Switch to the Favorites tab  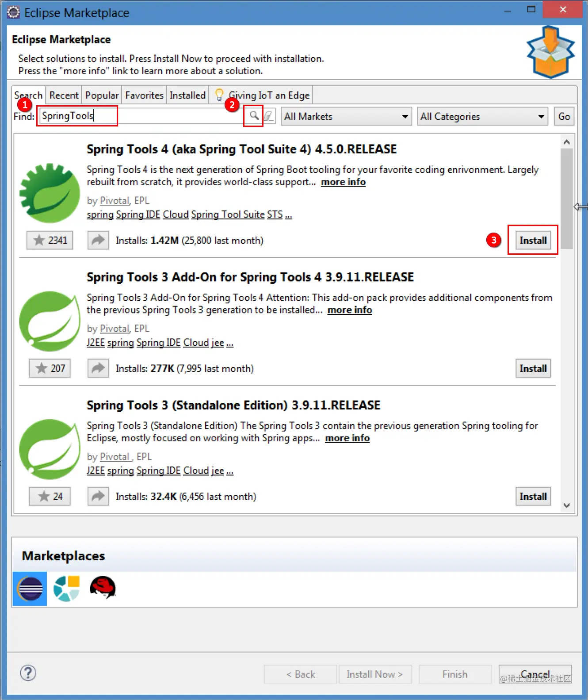click(x=144, y=95)
